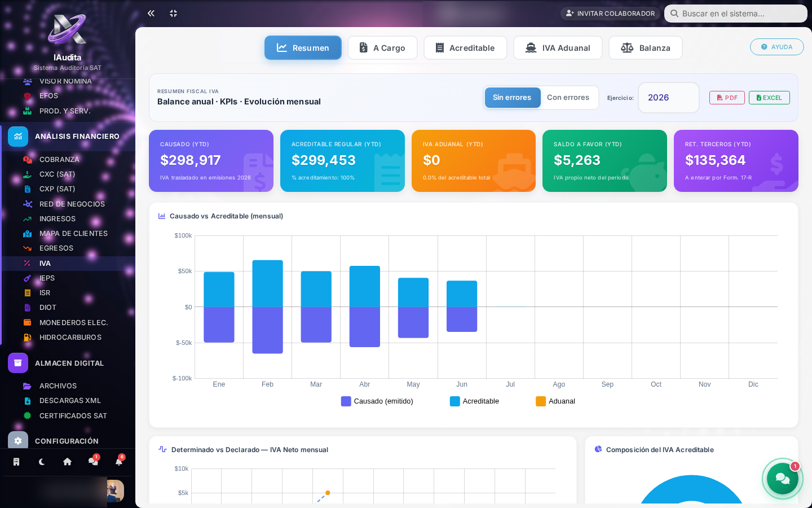Switch filter to Con errores

click(568, 98)
